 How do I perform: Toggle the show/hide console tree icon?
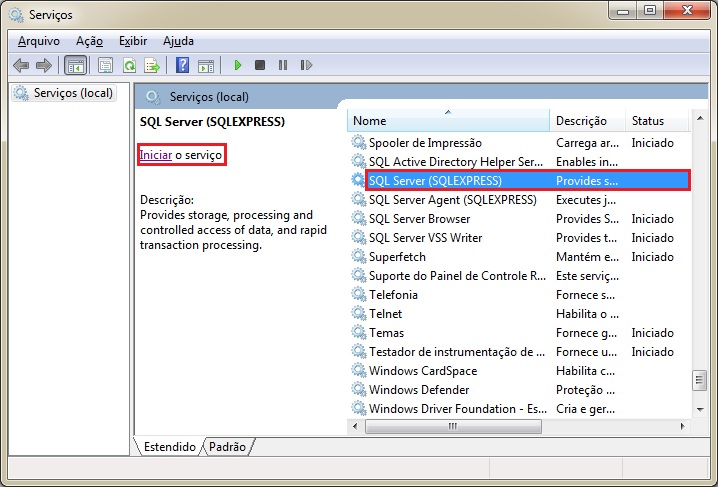pyautogui.click(x=74, y=65)
